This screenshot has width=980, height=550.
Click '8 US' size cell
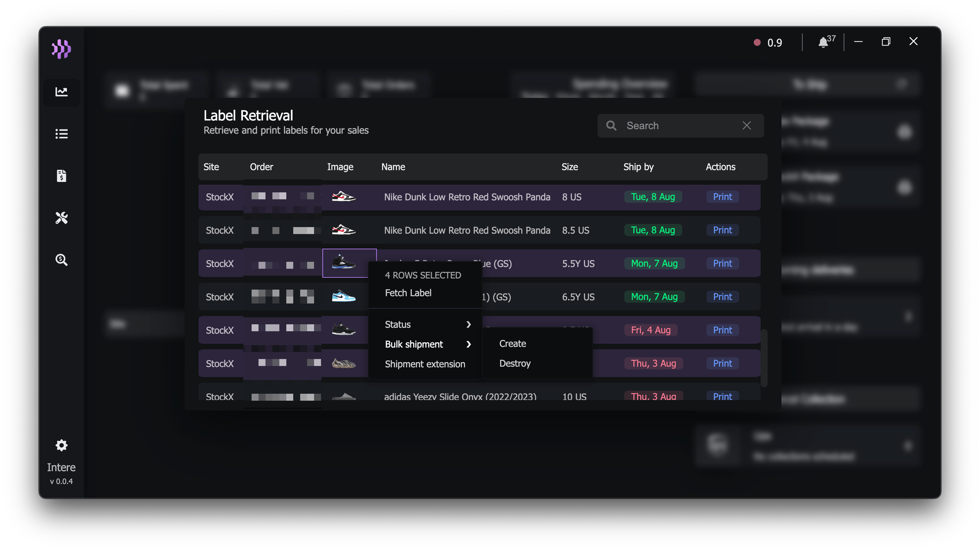click(572, 197)
